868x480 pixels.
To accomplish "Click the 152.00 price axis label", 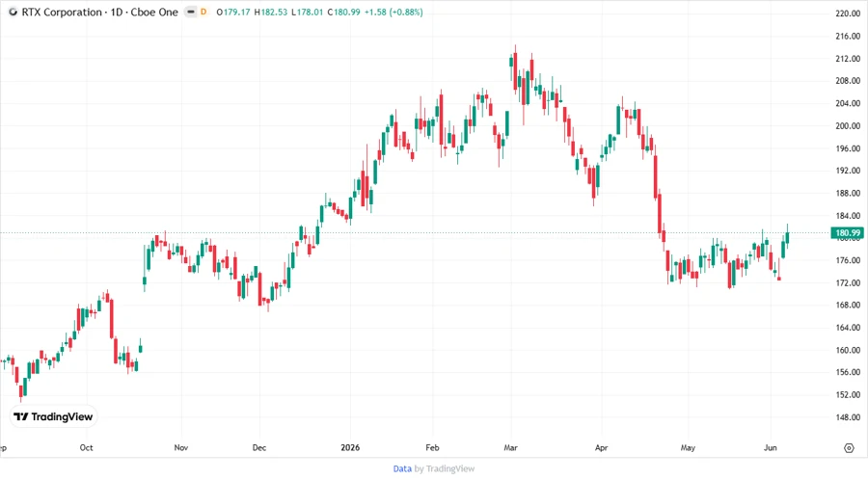I will point(848,395).
